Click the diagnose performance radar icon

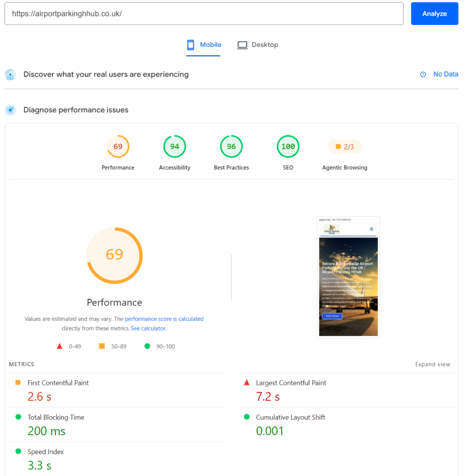[10, 110]
